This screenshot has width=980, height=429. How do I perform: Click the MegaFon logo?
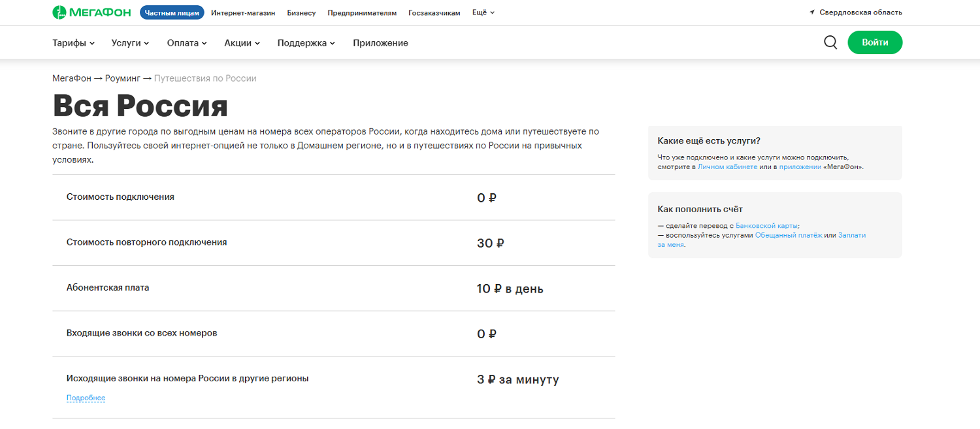(x=91, y=12)
